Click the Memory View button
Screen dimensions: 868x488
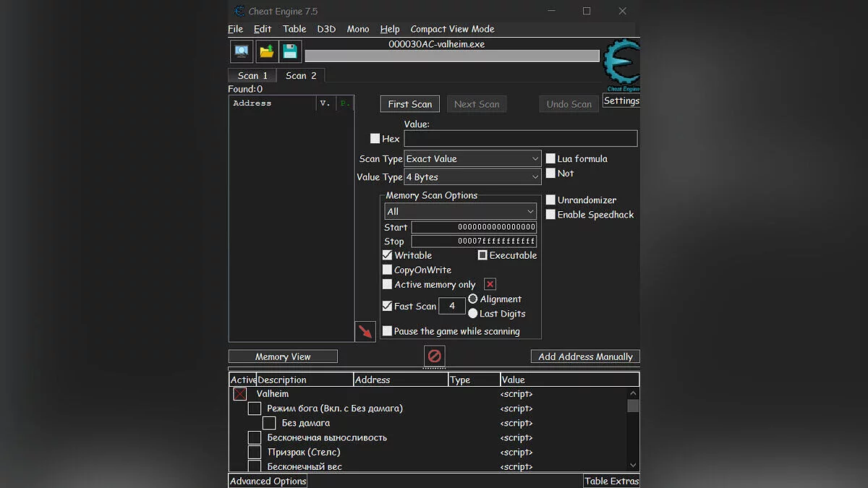point(283,356)
